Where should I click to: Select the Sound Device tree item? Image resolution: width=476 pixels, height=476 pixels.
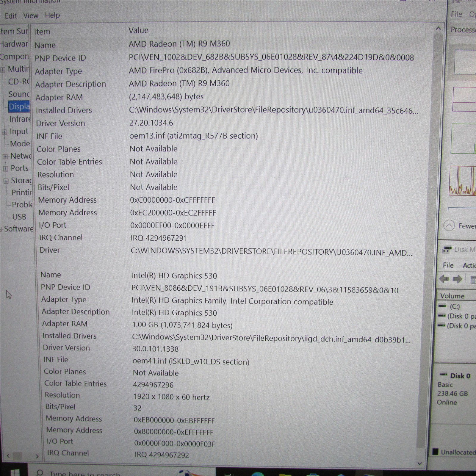(x=19, y=94)
